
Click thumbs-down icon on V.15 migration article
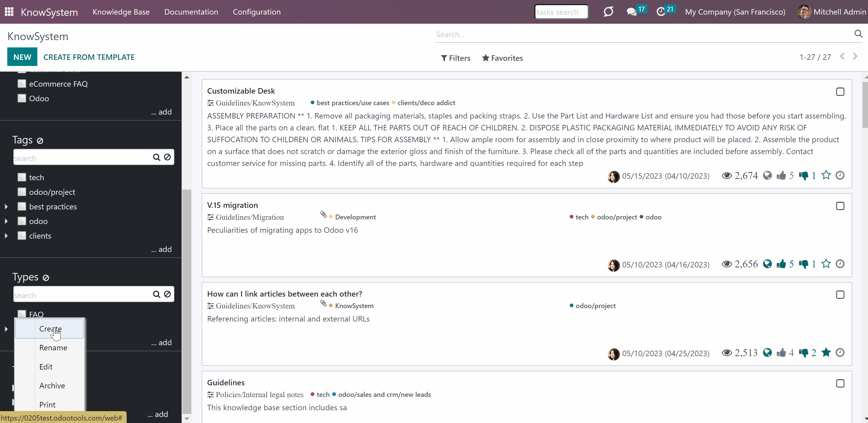coord(803,264)
